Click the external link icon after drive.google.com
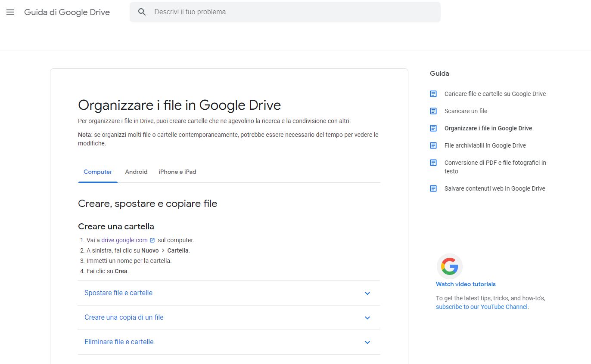The image size is (591, 364). tap(152, 241)
